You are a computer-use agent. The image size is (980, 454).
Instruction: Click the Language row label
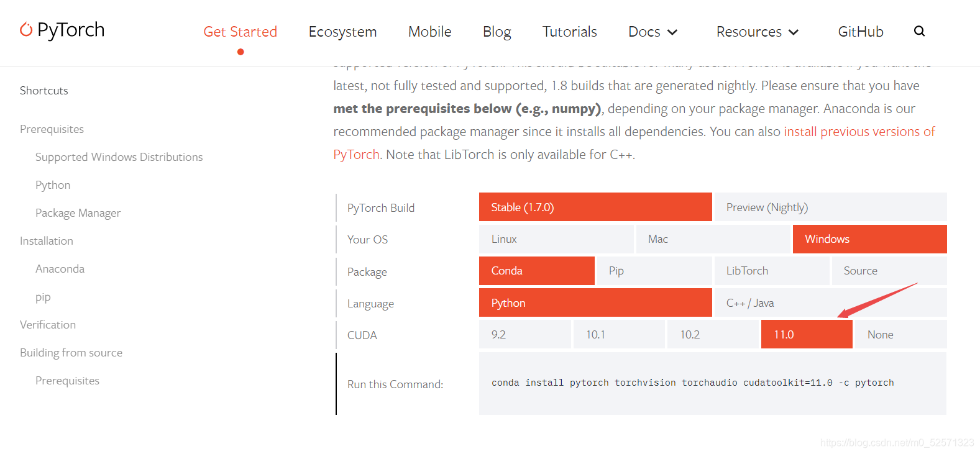(370, 304)
